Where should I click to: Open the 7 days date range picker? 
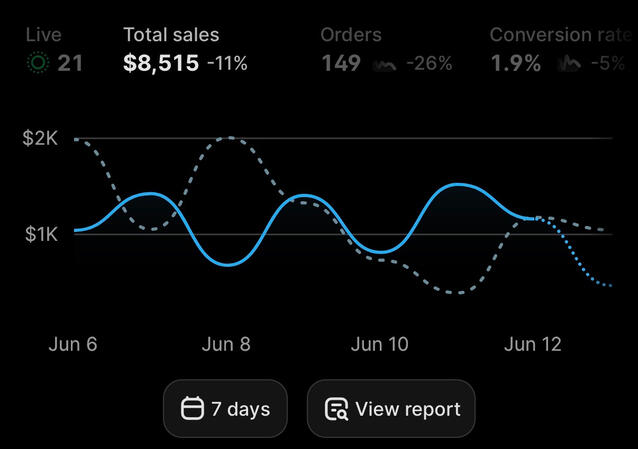click(225, 408)
